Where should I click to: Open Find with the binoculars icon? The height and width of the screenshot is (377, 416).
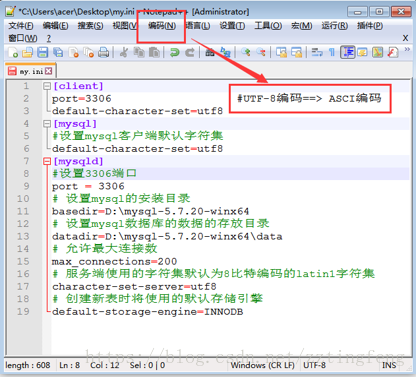point(210,52)
